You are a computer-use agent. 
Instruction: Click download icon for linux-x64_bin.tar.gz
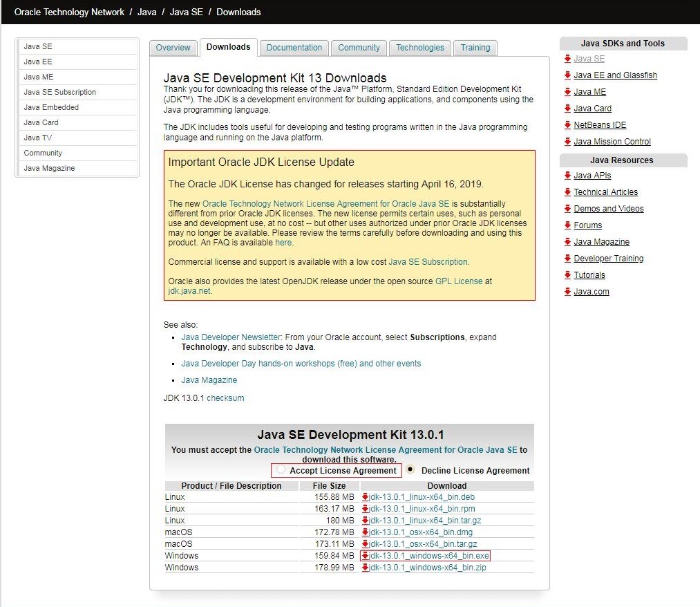365,521
